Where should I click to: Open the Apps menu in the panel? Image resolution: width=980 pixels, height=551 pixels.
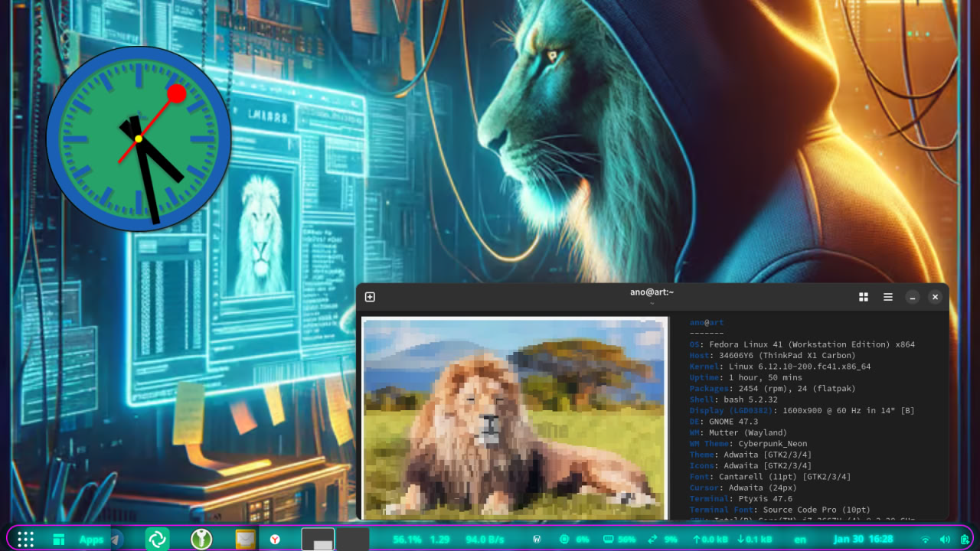tap(91, 540)
